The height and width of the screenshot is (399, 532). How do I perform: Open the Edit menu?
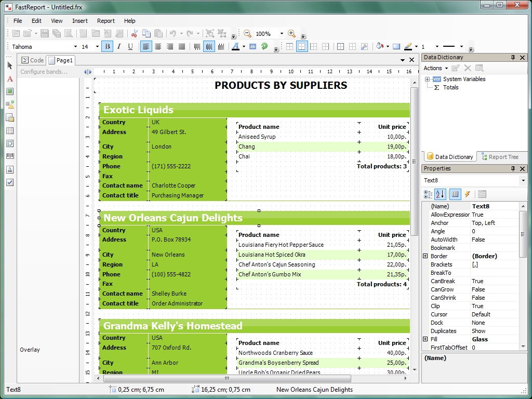36,21
